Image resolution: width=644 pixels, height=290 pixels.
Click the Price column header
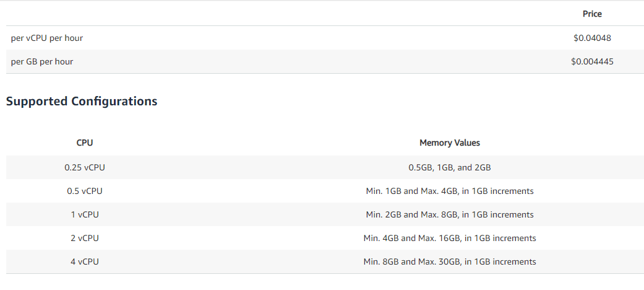(x=592, y=14)
